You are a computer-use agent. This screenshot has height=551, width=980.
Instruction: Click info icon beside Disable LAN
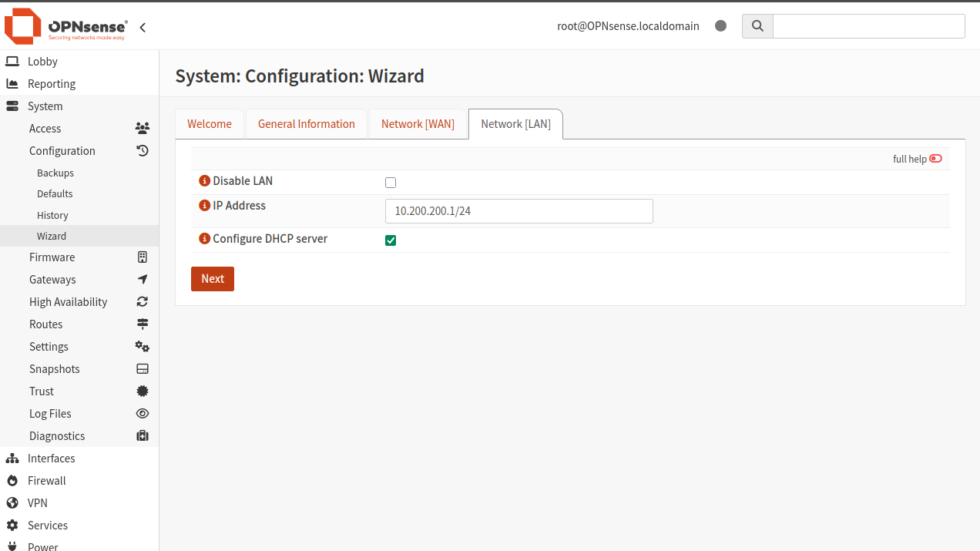(x=204, y=181)
